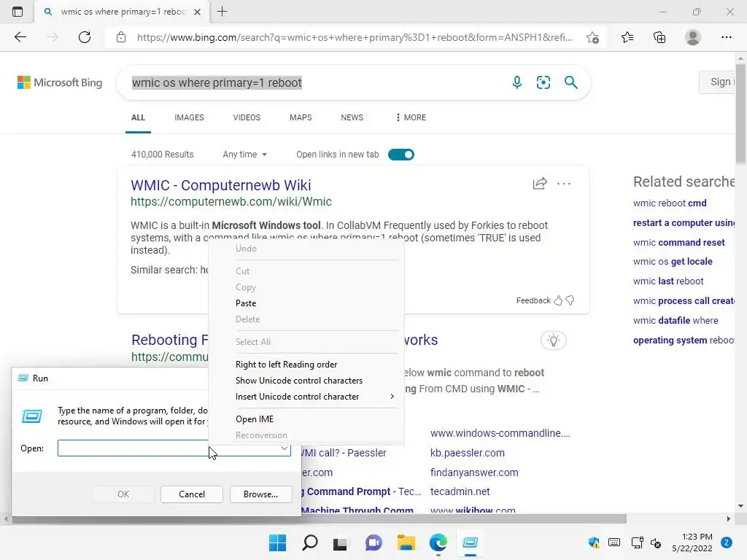This screenshot has height=560, width=747.
Task: Reload the page with the refresh icon
Action: pyautogui.click(x=85, y=37)
